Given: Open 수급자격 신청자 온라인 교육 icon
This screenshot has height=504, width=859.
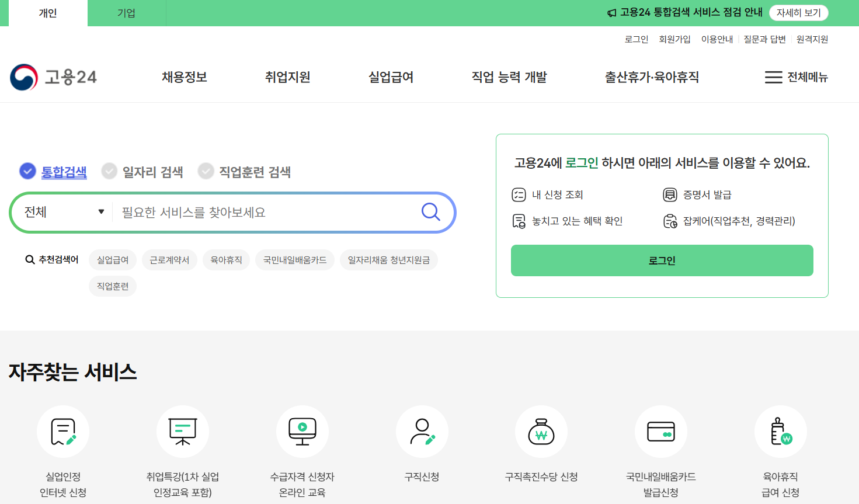Looking at the screenshot, I should [302, 432].
